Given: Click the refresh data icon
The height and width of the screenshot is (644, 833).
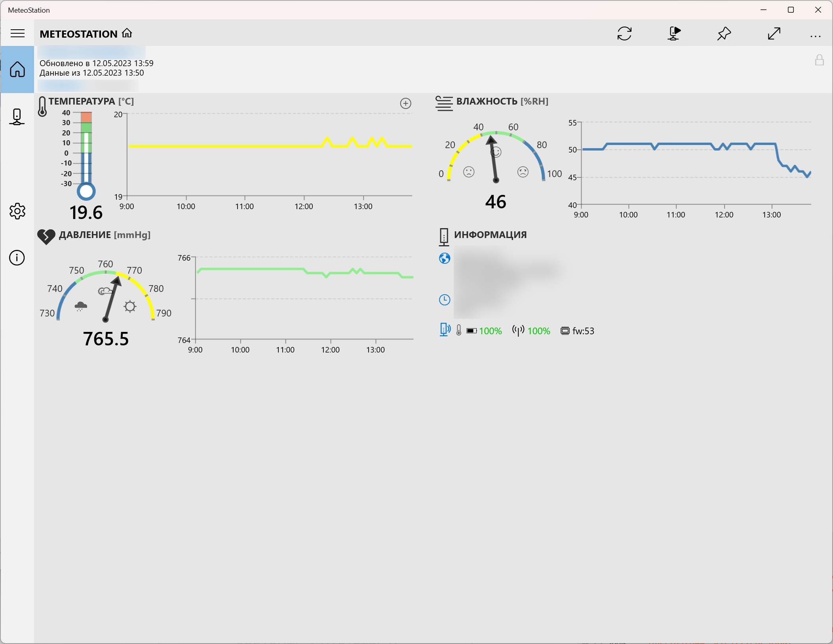Looking at the screenshot, I should 624,34.
